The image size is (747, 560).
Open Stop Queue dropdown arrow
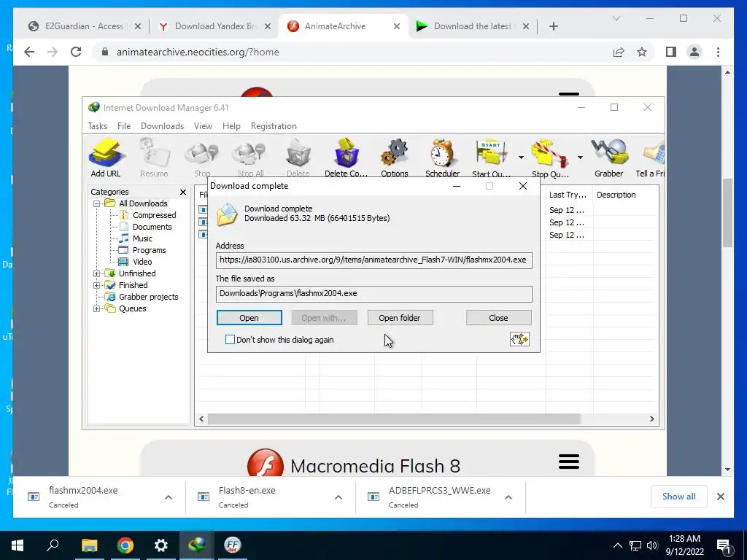pos(580,157)
